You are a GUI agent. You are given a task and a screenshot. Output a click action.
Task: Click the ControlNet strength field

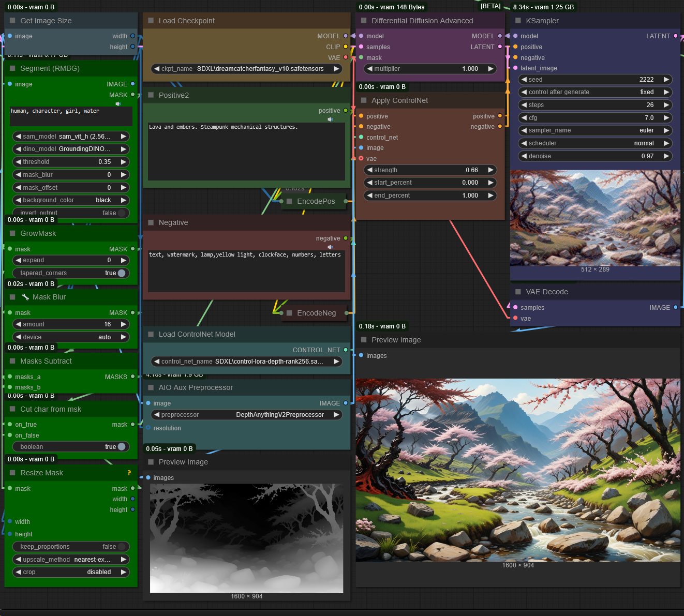tap(430, 170)
